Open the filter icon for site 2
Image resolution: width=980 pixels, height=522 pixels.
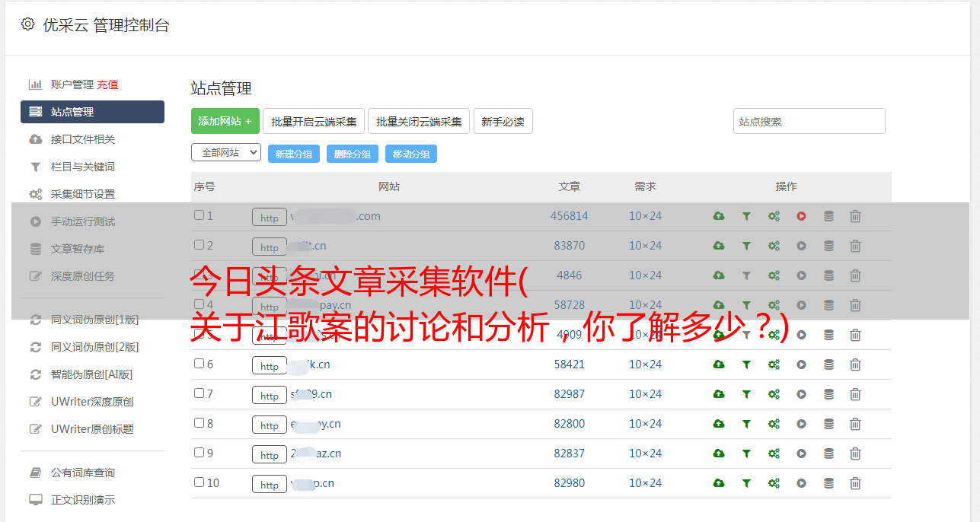click(746, 246)
